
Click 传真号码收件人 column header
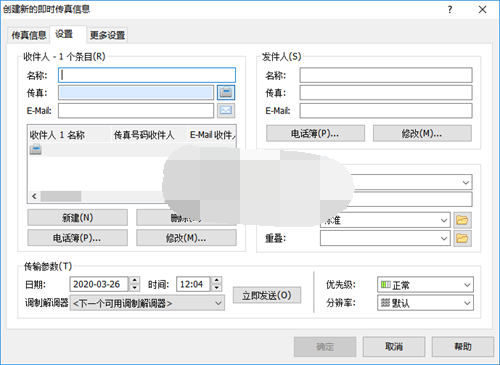click(x=150, y=135)
